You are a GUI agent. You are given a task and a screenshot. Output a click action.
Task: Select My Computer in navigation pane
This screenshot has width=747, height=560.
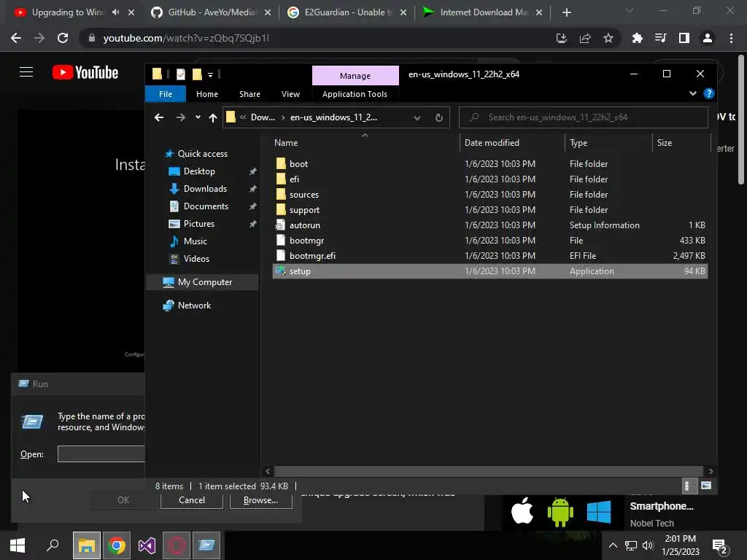pos(204,282)
